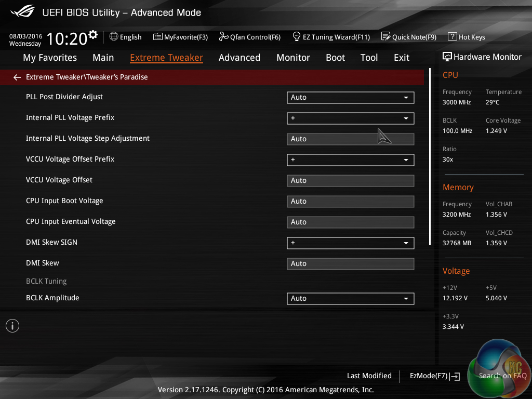The width and height of the screenshot is (532, 399).
Task: Open the Boot tab
Action: (335, 58)
